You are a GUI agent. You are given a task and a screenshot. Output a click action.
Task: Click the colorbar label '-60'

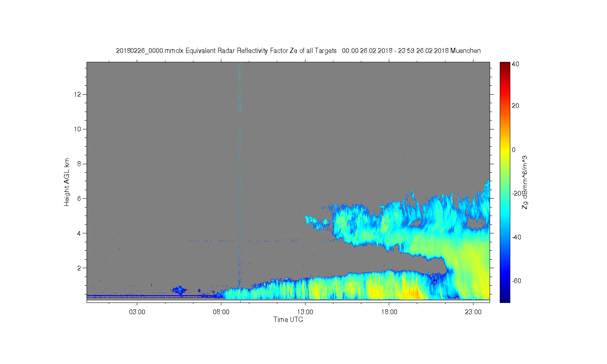point(517,281)
